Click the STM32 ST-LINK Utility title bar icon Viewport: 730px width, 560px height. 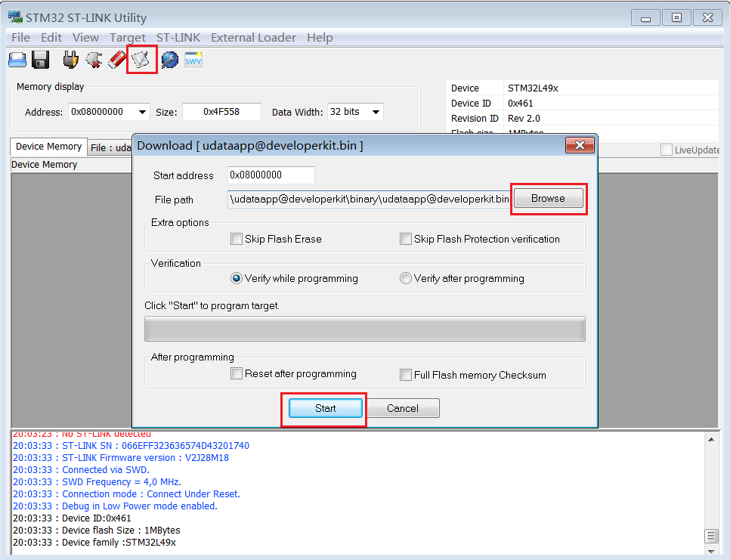point(15,17)
